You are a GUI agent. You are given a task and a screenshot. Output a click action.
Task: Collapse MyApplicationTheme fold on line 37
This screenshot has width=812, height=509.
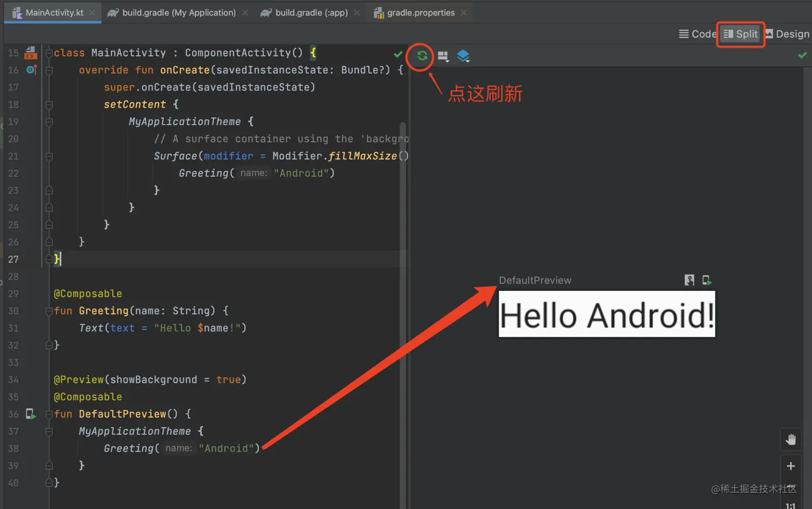coord(49,431)
